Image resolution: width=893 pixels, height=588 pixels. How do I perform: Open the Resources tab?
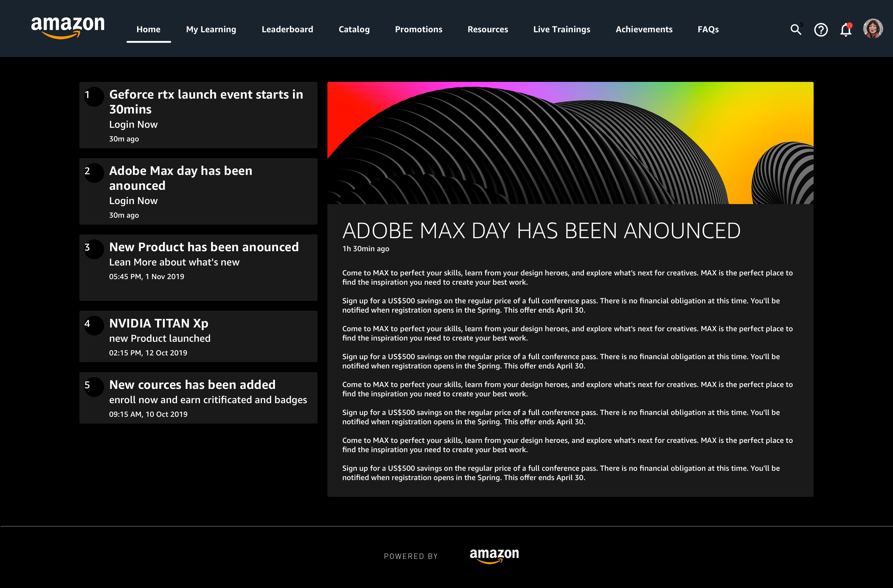click(487, 29)
